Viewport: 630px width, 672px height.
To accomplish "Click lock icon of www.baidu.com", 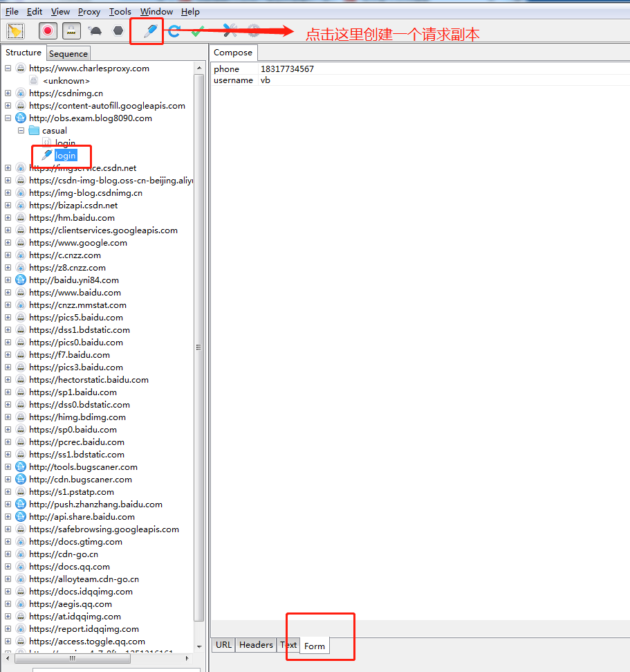I will 21,292.
